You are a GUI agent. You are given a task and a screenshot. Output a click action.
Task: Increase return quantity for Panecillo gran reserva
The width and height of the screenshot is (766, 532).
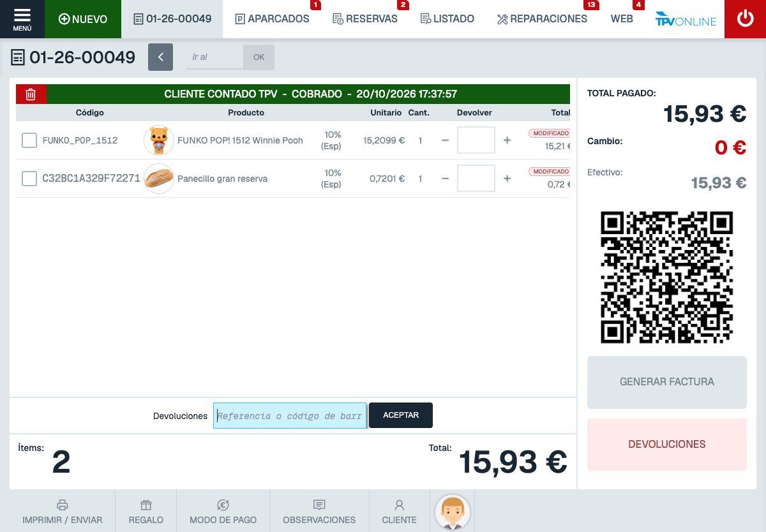[507, 179]
